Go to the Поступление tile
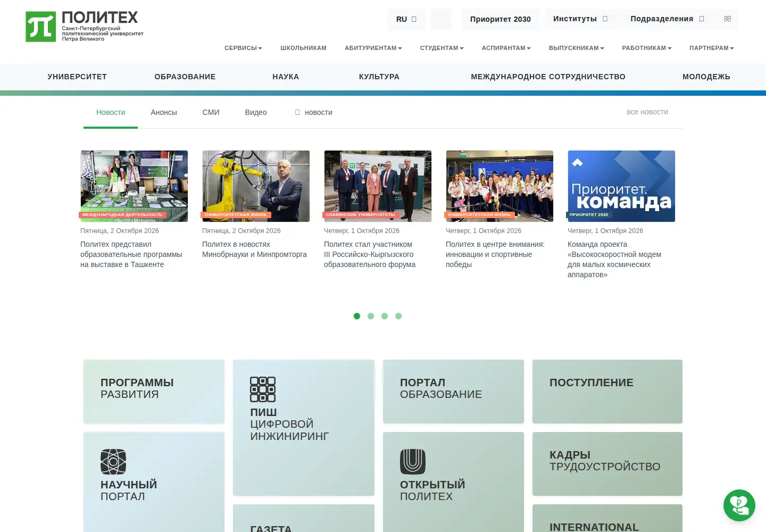The width and height of the screenshot is (766, 532). [x=607, y=392]
